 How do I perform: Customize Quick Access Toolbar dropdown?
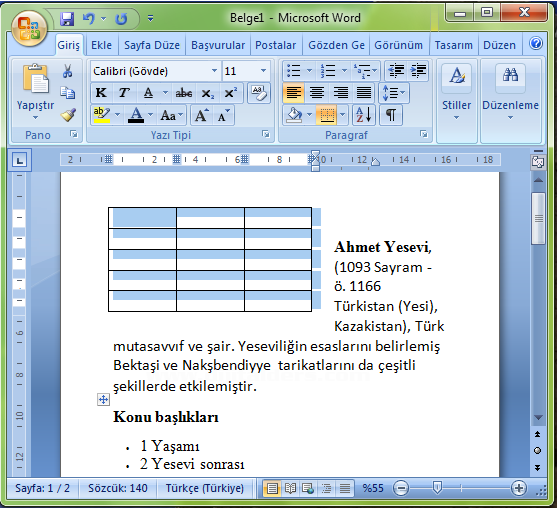pos(151,18)
